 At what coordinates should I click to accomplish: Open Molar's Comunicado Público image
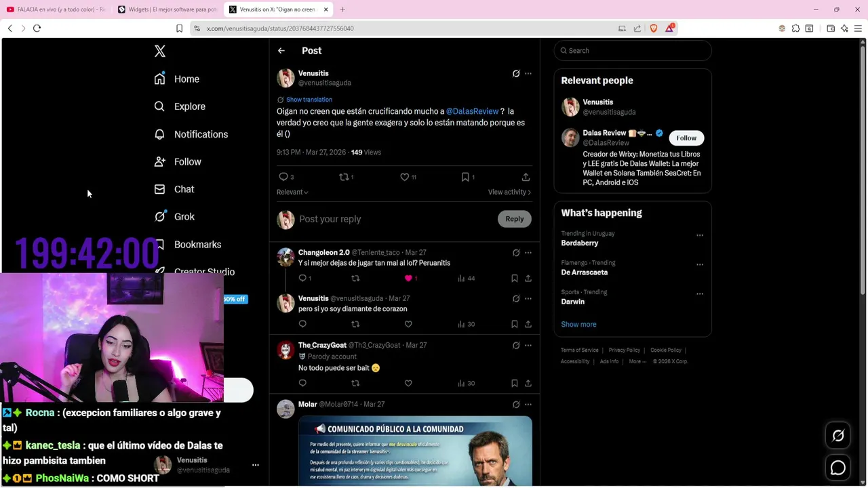(415, 451)
